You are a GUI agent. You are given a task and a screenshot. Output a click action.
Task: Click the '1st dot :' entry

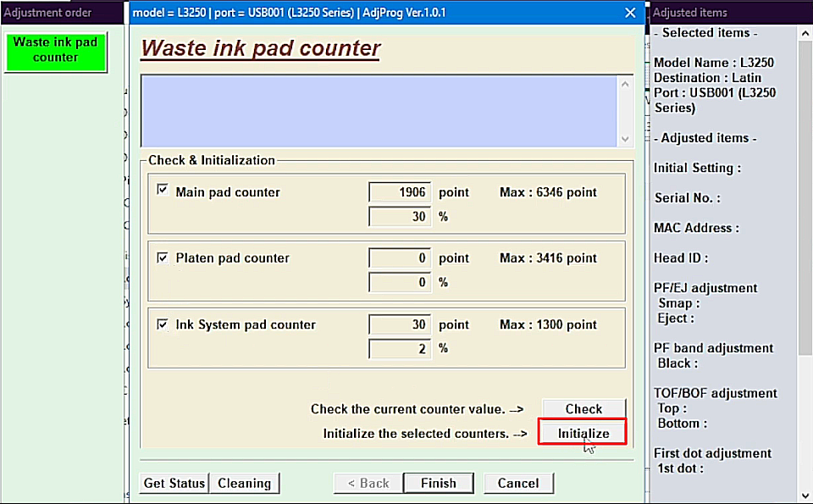coord(680,468)
